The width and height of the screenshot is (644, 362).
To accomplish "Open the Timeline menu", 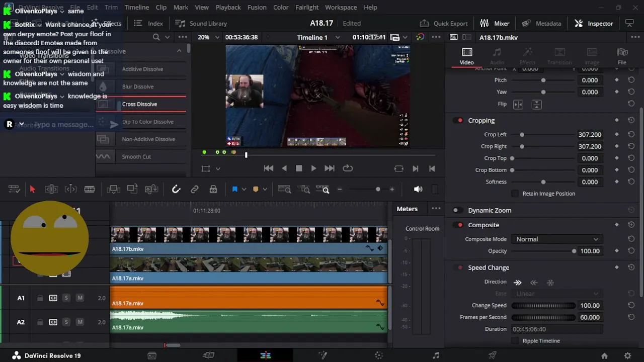I will 136,7.
